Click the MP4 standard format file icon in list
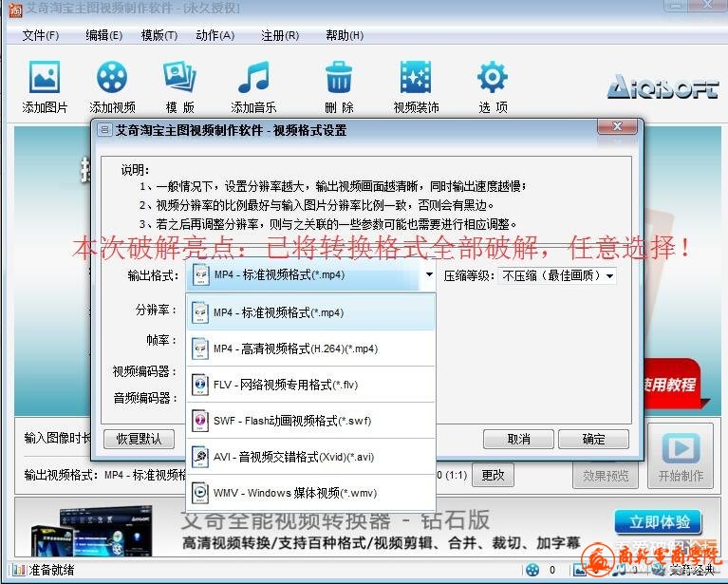Screen dimensions: 728x584 pos(199,312)
